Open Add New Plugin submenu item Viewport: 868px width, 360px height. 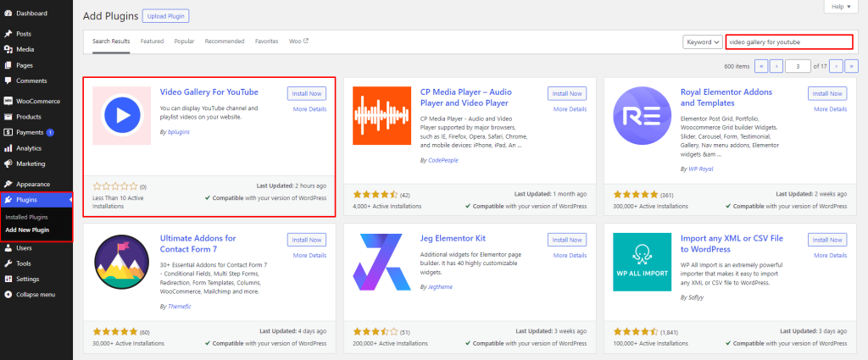(27, 230)
